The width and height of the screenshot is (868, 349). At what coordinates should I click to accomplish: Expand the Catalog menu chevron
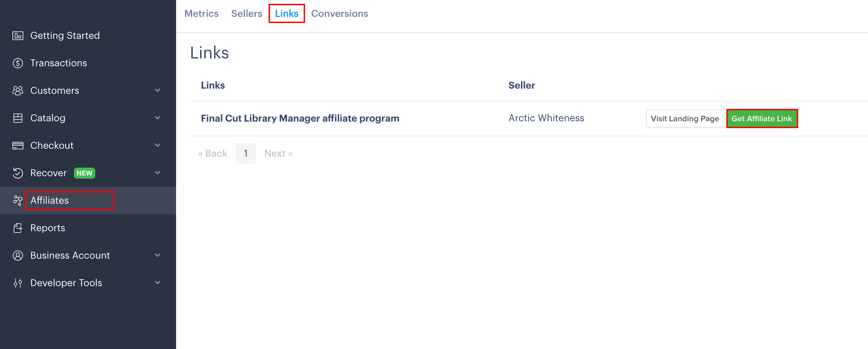click(x=158, y=118)
